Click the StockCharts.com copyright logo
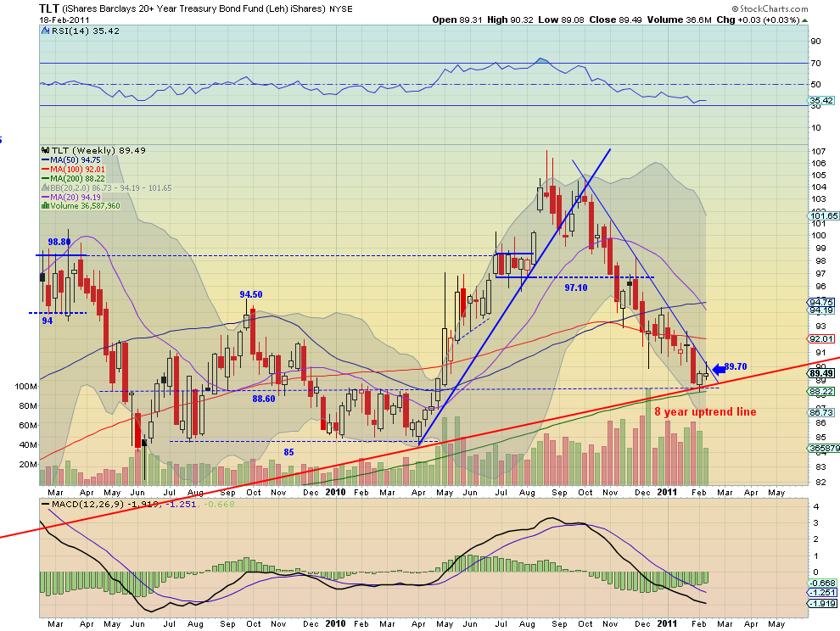The width and height of the screenshot is (840, 631). point(770,8)
